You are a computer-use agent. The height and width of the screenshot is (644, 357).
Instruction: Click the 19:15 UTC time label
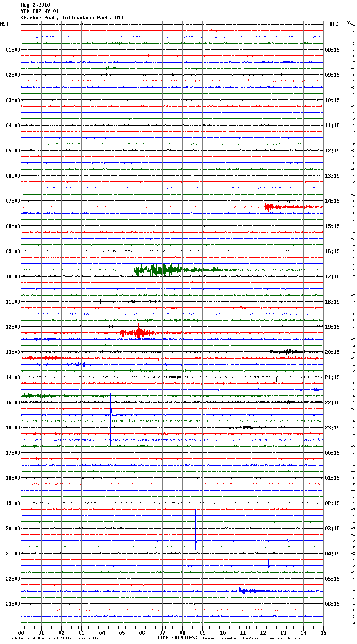pyautogui.click(x=332, y=327)
